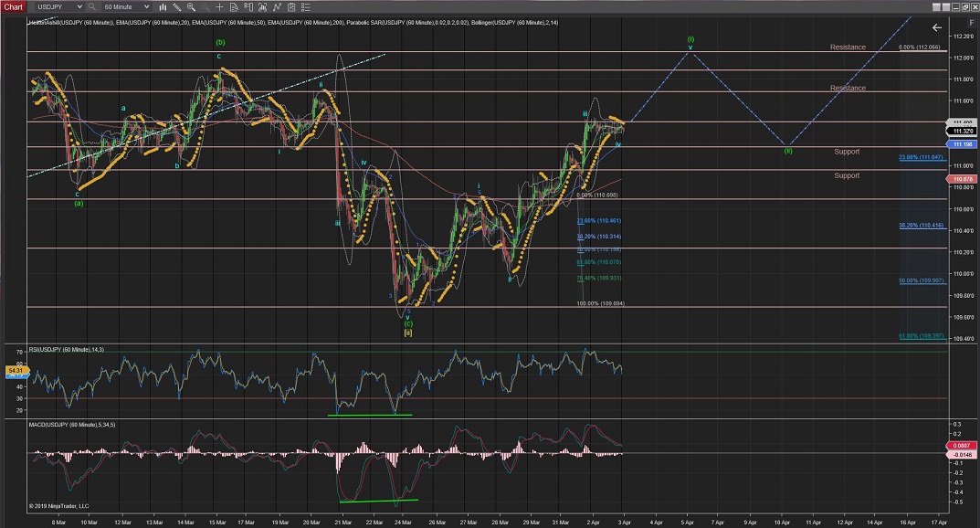980x528 pixels.
Task: Click the 100.00% (109.694) Fibonacci label
Action: [x=600, y=303]
